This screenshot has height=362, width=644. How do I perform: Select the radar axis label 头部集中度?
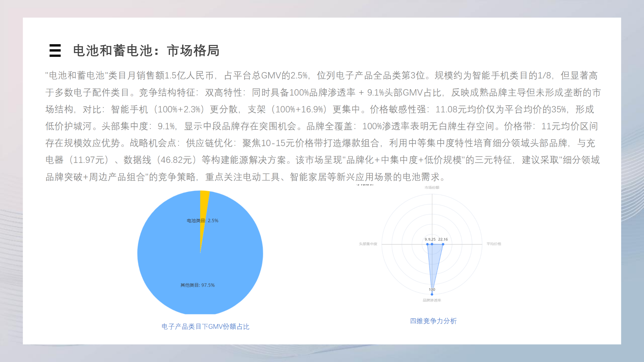(368, 244)
